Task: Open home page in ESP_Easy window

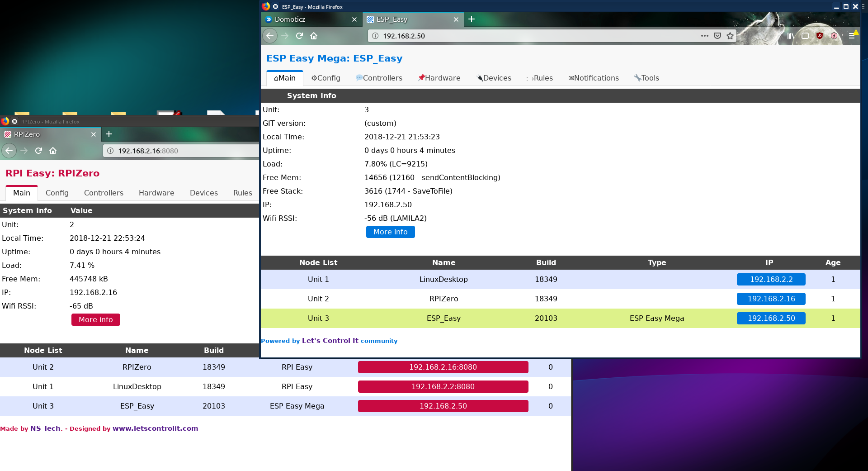Action: tap(314, 36)
